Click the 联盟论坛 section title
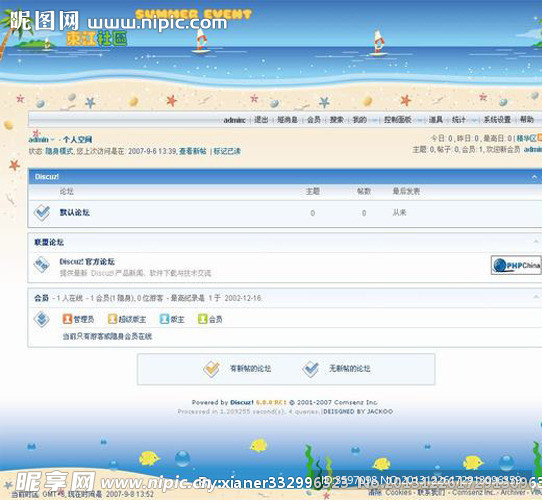The width and height of the screenshot is (542, 500). pyautogui.click(x=49, y=242)
